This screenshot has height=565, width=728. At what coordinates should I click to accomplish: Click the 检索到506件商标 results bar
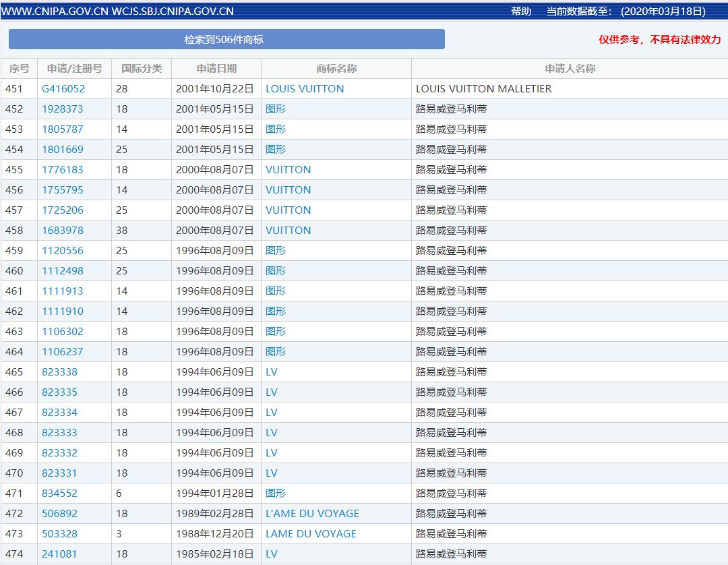pyautogui.click(x=226, y=39)
